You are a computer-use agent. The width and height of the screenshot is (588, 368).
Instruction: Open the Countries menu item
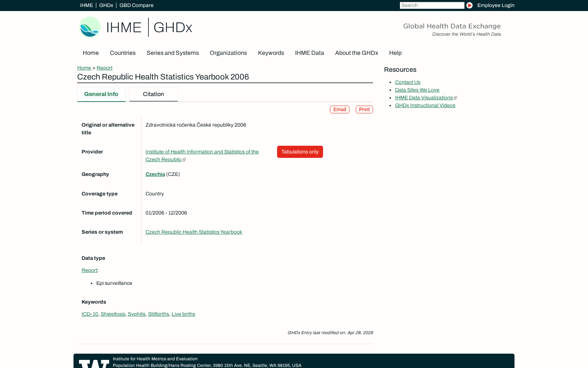pyautogui.click(x=123, y=53)
